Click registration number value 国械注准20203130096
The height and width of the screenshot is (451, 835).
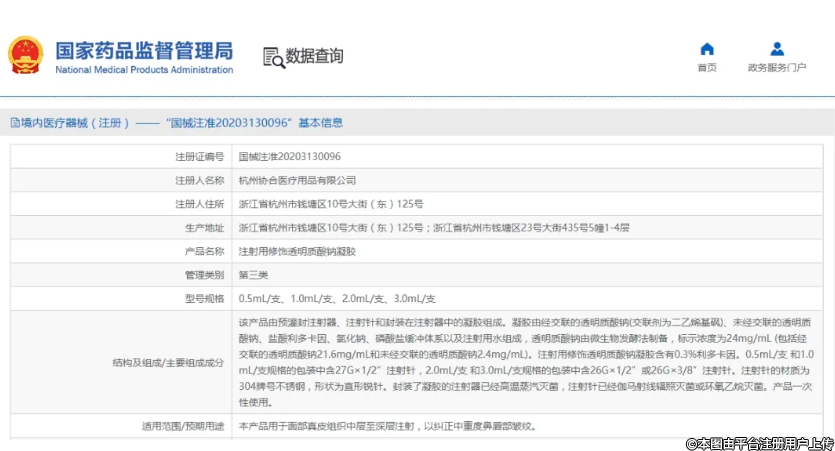[x=289, y=157]
